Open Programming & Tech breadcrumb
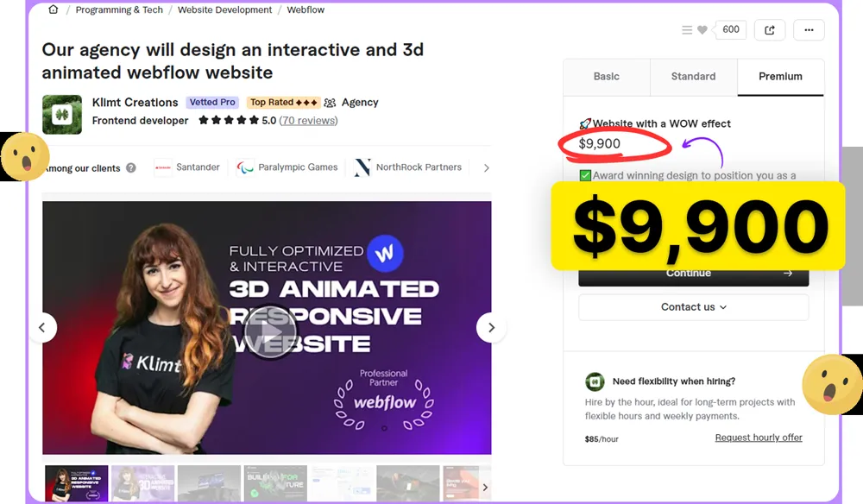This screenshot has width=863, height=504. coord(119,9)
